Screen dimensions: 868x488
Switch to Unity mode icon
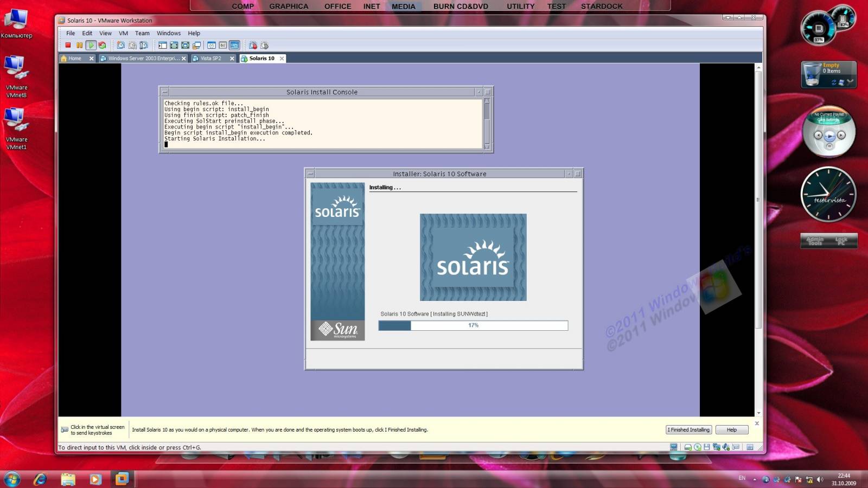coord(196,46)
